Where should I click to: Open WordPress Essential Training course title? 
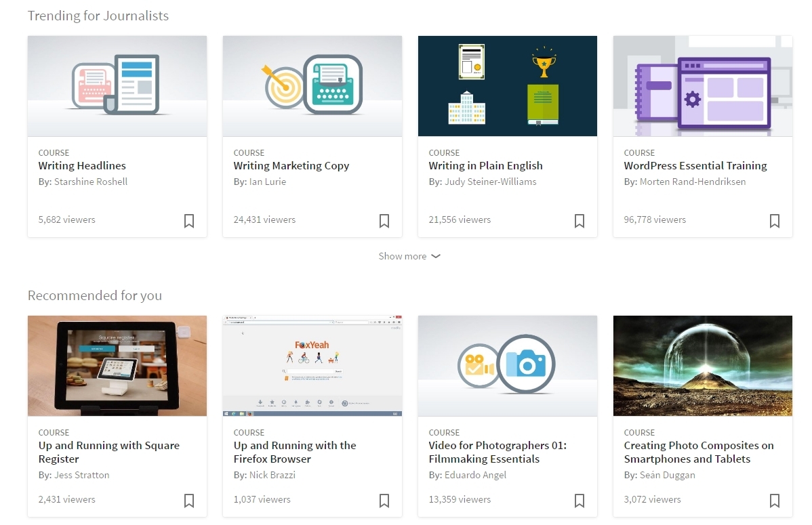(695, 166)
